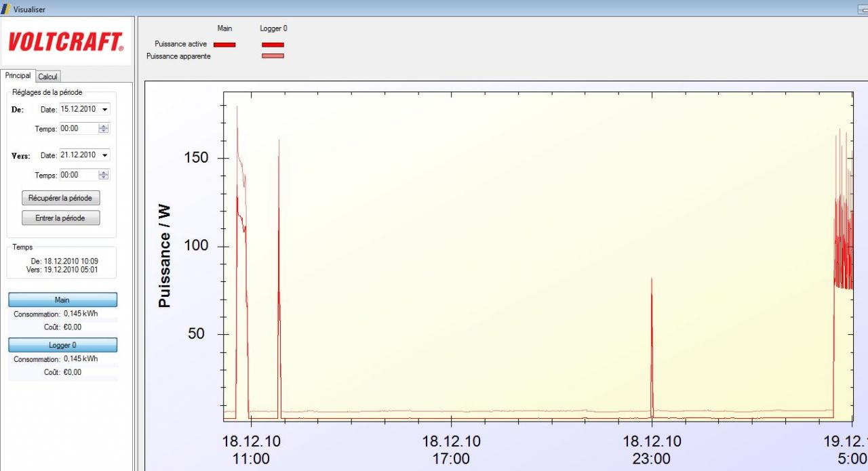Image resolution: width=868 pixels, height=471 pixels.
Task: Click the Puissance active legend label
Action: click(180, 44)
